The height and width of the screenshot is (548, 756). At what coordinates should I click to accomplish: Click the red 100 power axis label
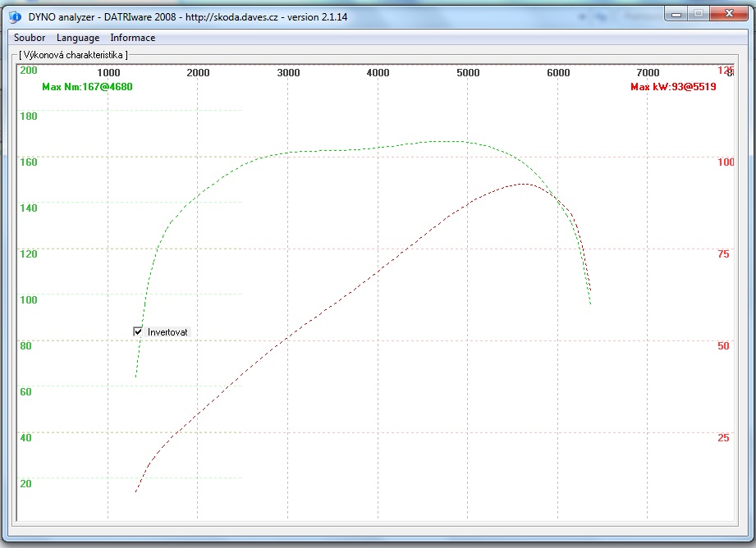[x=726, y=162]
